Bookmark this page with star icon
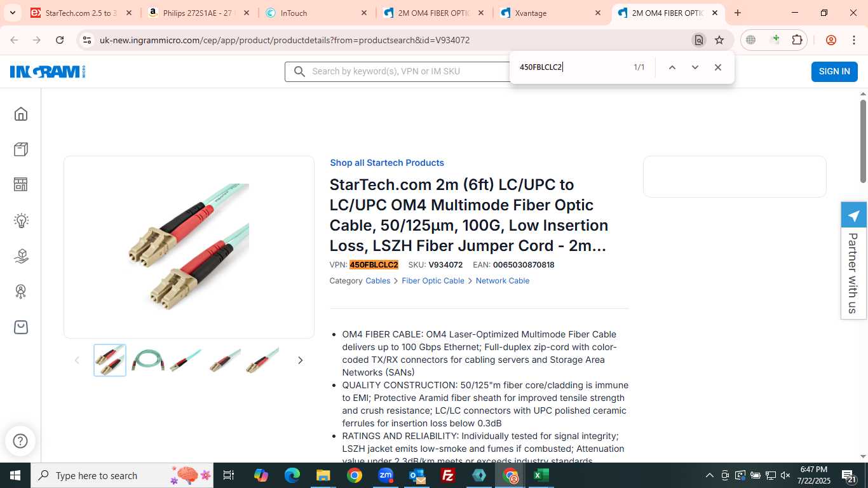Viewport: 868px width, 488px height. [719, 40]
